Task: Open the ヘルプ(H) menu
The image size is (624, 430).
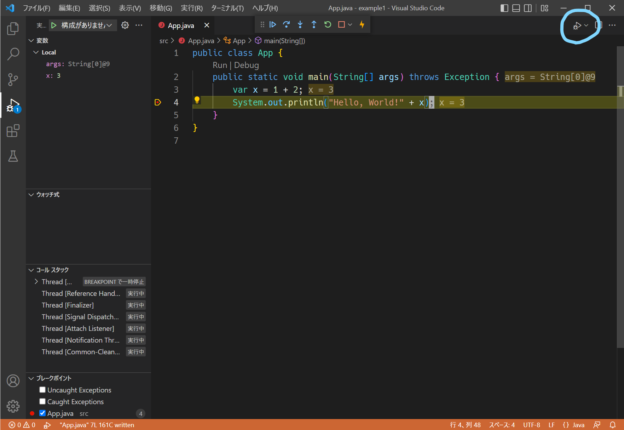Action: [265, 8]
